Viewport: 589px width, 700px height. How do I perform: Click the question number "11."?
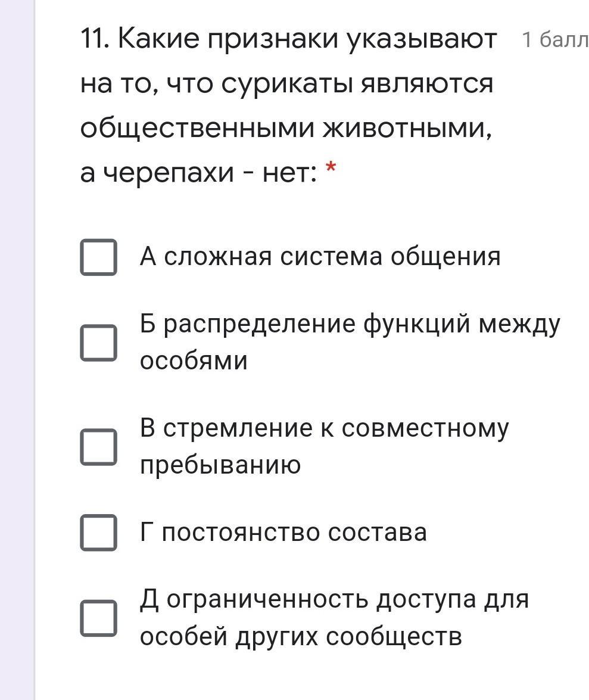point(95,40)
